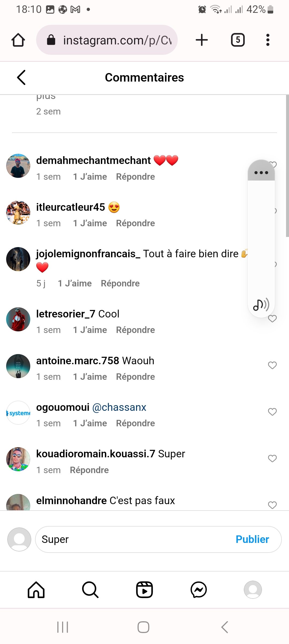Reply to demahmechantmechant's comment
289x644 pixels.
[135, 177]
